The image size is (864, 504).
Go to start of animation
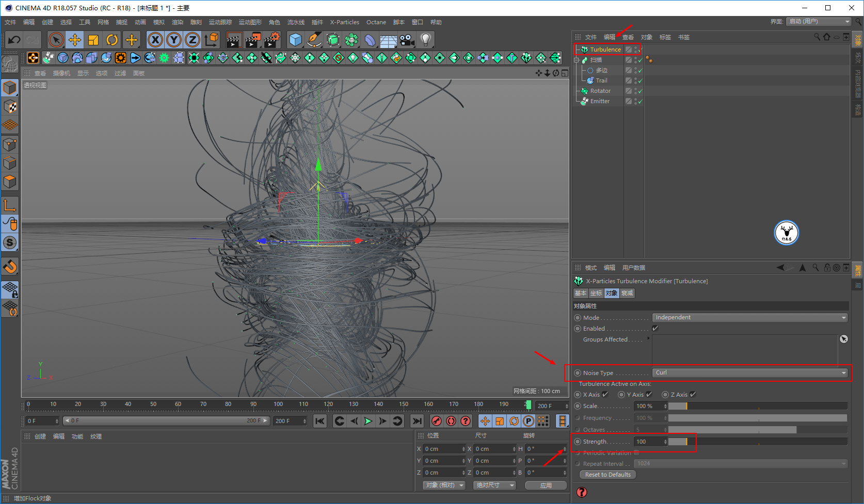(320, 421)
